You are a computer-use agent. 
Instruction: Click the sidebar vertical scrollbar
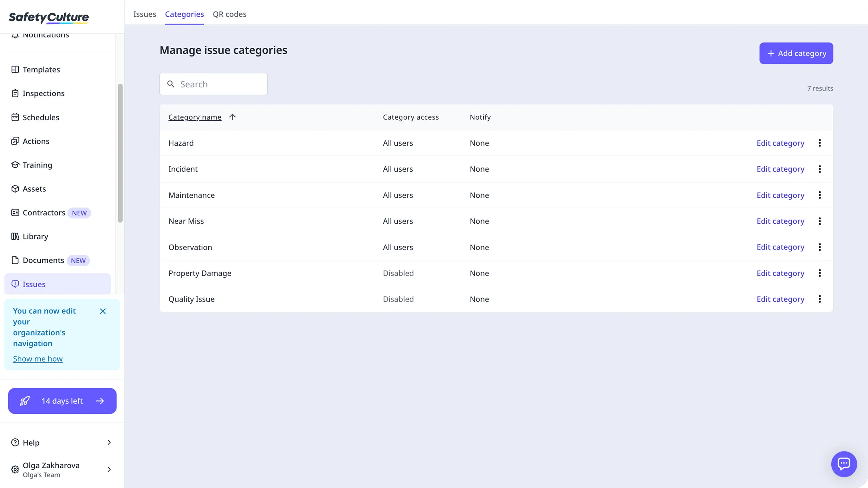coord(120,153)
